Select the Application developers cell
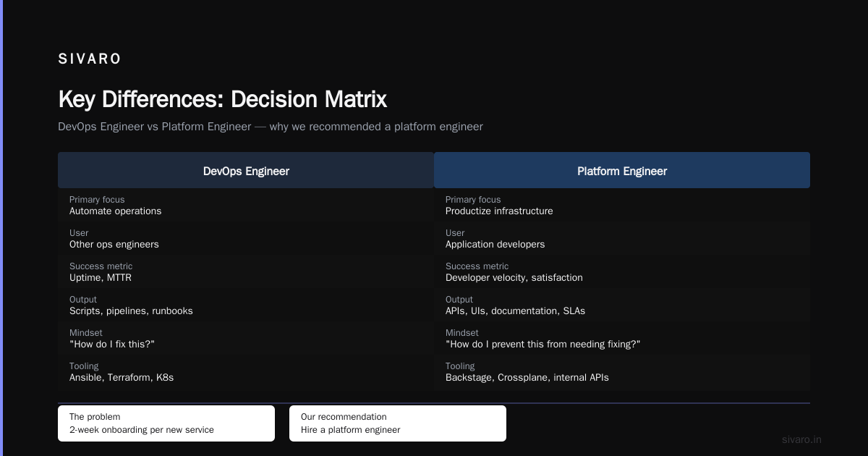This screenshot has width=868, height=456. [x=622, y=239]
